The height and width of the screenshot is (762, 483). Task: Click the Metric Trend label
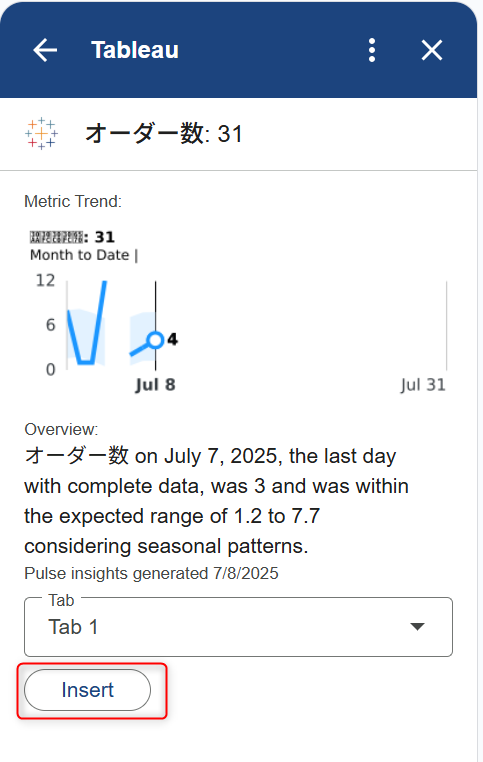(x=73, y=201)
